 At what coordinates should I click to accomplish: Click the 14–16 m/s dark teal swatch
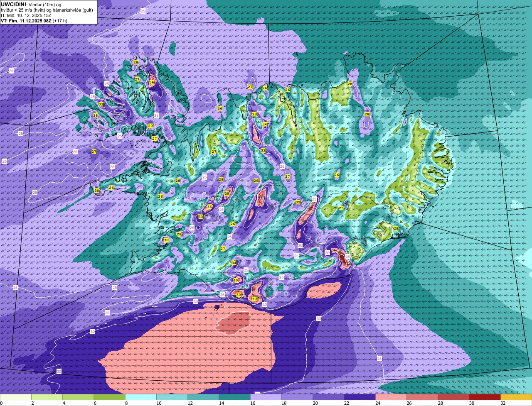[235, 397]
